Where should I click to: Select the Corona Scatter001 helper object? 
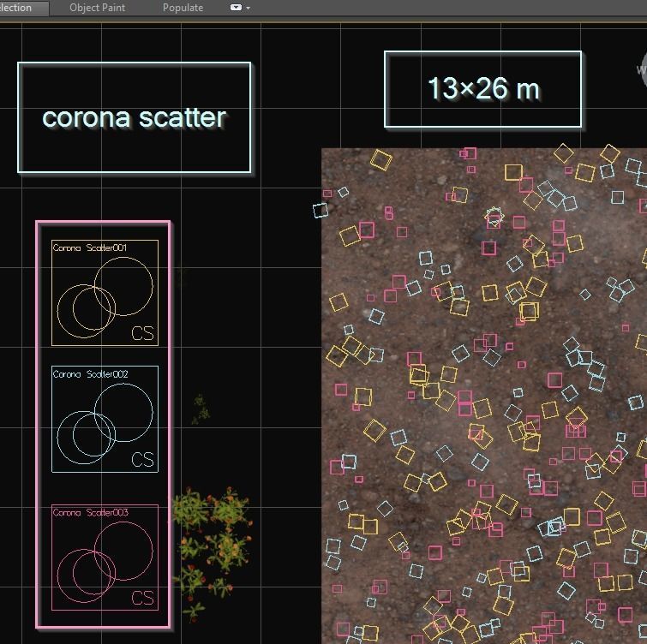[x=105, y=293]
